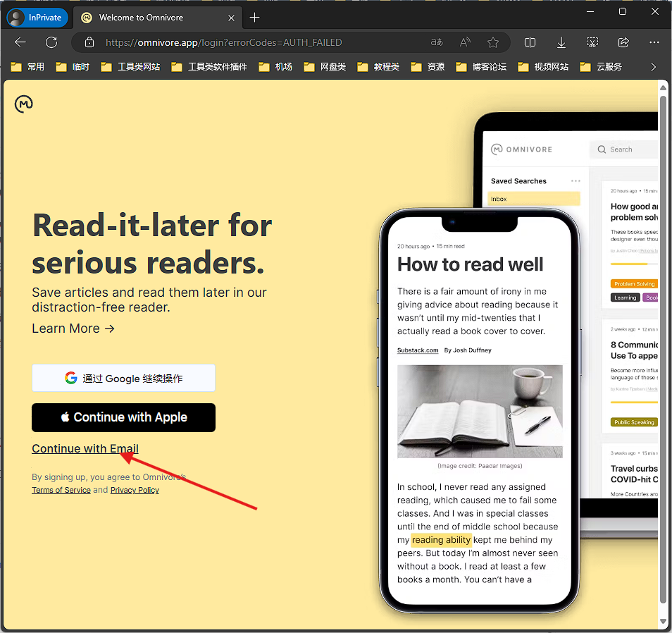
Task: Open a new browser tab
Action: [254, 18]
